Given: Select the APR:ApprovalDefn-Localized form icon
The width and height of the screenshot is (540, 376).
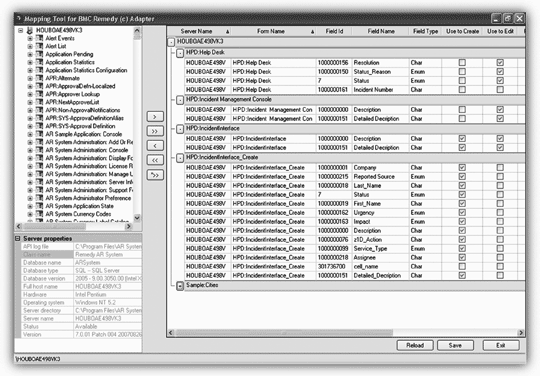Looking at the screenshot, I should [x=40, y=86].
